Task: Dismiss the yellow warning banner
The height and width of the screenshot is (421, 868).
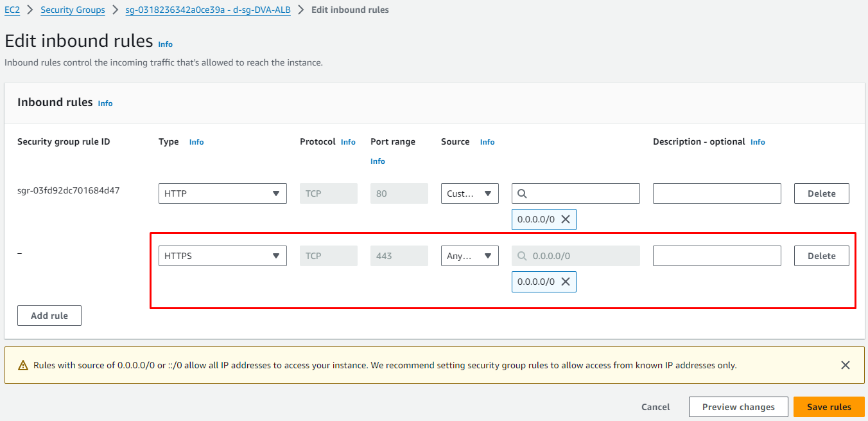Action: pyautogui.click(x=845, y=365)
